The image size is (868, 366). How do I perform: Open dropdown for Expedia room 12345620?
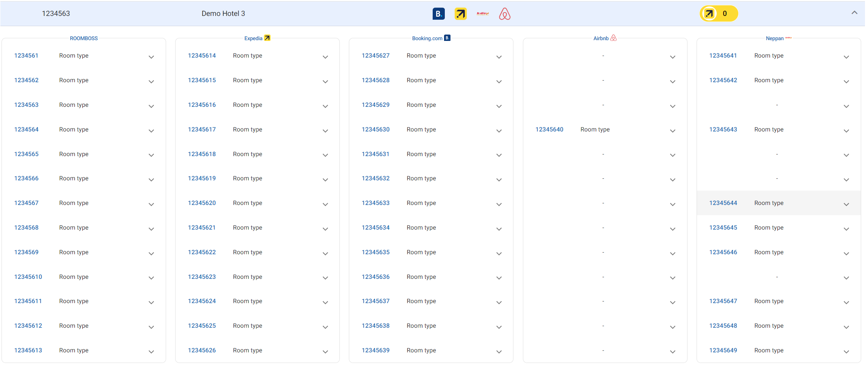(325, 205)
